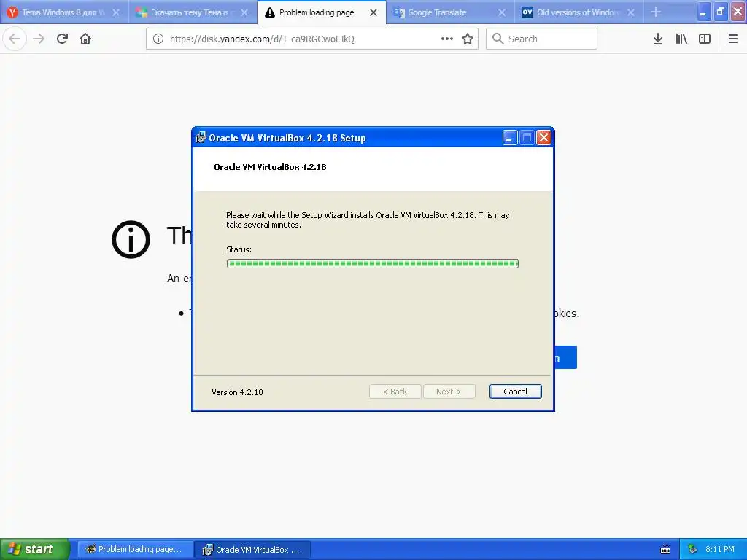747x560 pixels.
Task: Reload the current Firefox page
Action: pos(62,39)
